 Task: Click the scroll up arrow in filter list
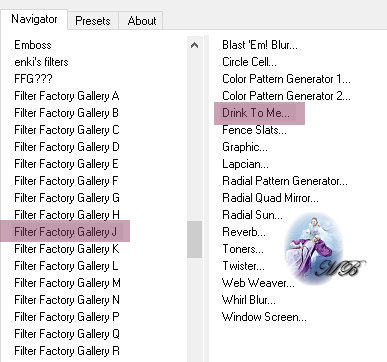click(195, 45)
